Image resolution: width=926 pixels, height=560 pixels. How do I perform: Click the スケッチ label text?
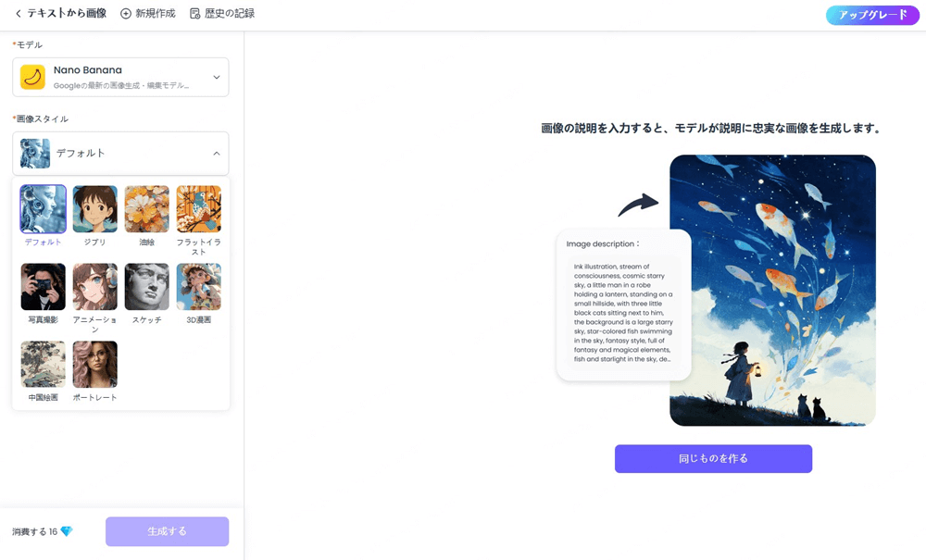click(x=147, y=320)
